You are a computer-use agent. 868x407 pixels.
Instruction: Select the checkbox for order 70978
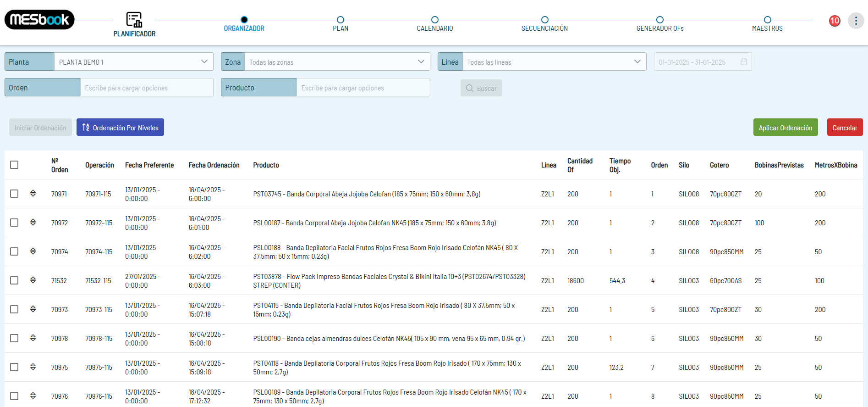tap(14, 338)
